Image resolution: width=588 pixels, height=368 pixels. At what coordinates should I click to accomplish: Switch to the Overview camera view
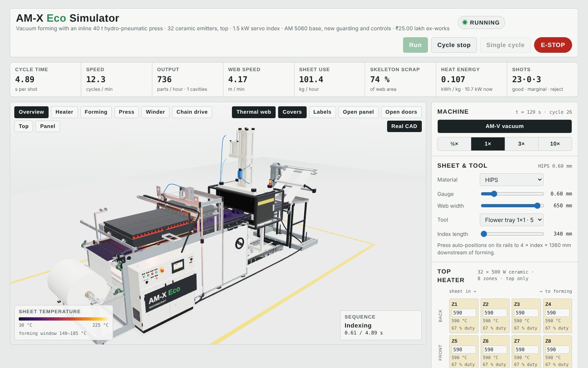[31, 112]
